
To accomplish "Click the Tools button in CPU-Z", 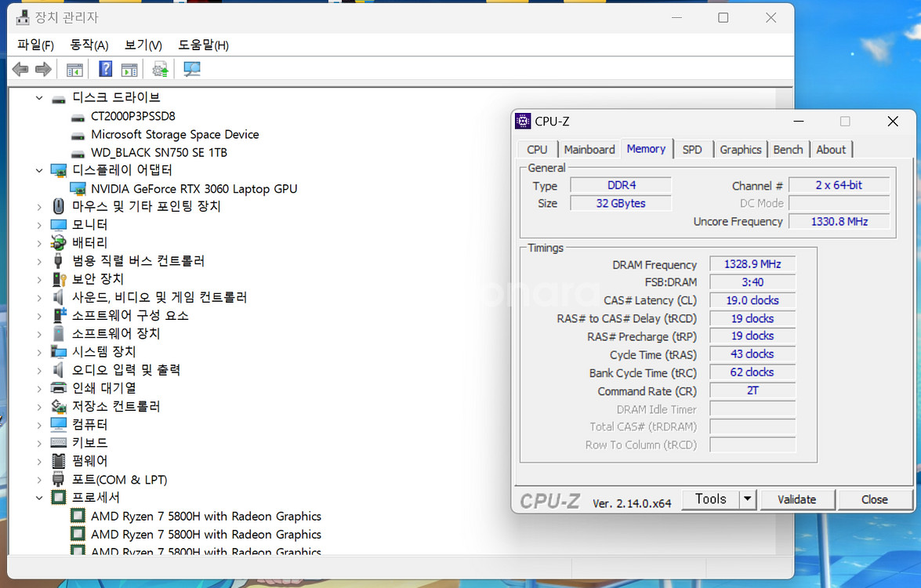I will pos(711,499).
